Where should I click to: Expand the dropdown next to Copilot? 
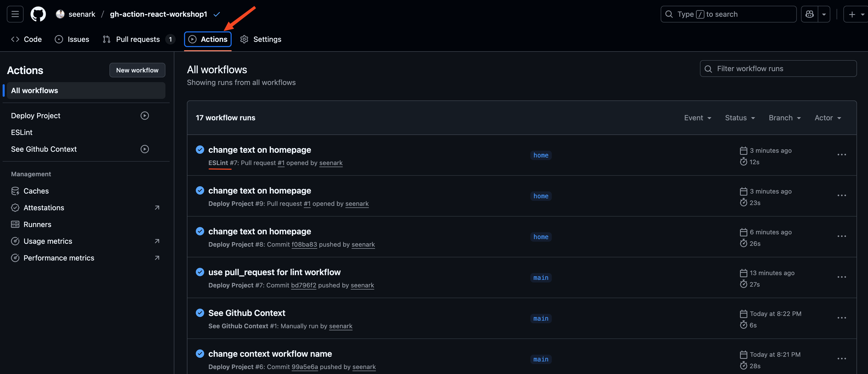824,14
